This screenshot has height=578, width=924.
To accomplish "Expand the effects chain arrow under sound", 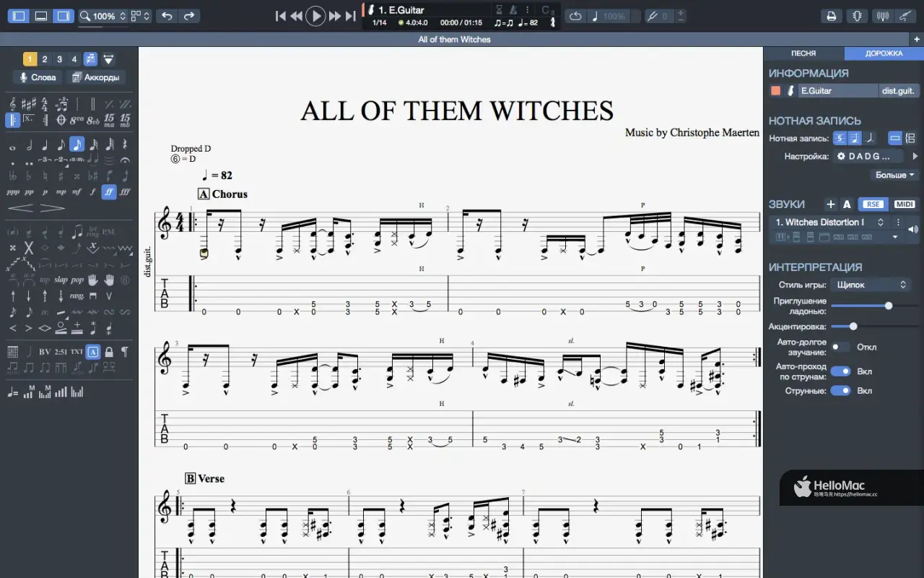I will (x=895, y=237).
